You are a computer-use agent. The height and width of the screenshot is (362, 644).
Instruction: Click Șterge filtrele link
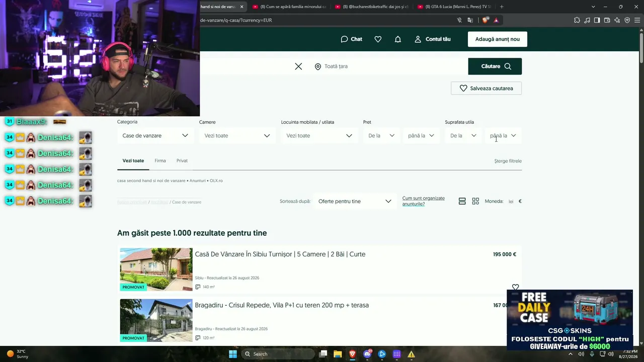[508, 161]
